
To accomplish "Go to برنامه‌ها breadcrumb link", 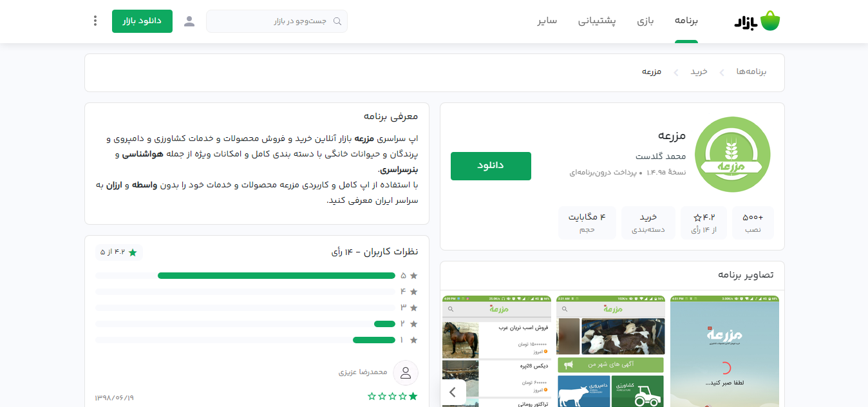I will [751, 72].
